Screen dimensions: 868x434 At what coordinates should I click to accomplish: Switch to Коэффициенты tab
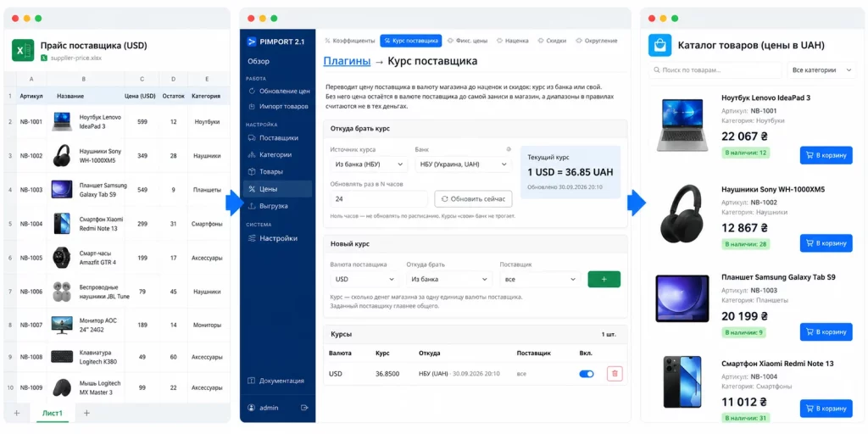click(x=349, y=41)
